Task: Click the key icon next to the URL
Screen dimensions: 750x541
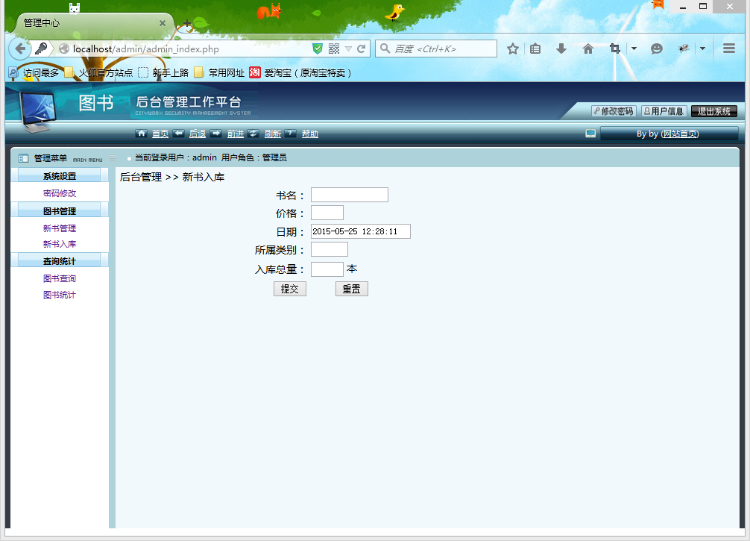Action: point(42,48)
